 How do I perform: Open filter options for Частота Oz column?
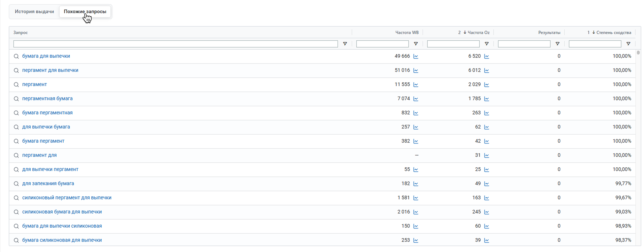click(487, 44)
